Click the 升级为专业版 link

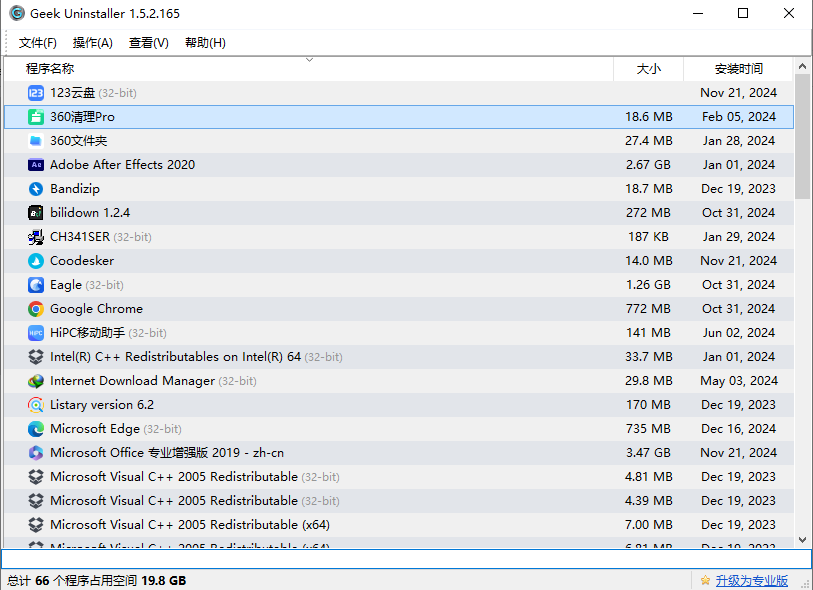click(x=751, y=581)
